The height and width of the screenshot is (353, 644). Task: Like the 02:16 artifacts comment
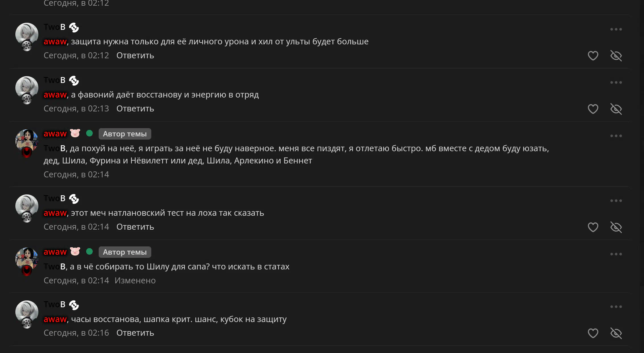click(593, 333)
